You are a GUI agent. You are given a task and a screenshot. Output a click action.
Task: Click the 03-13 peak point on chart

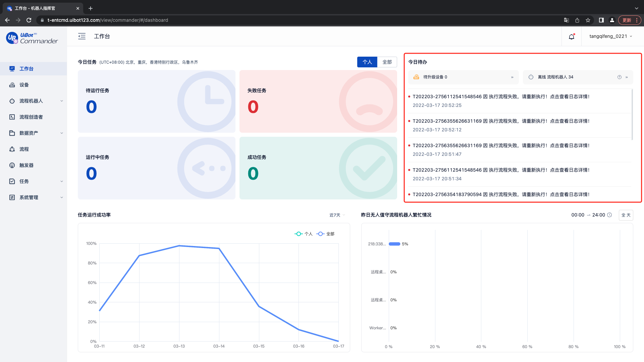[x=179, y=246]
